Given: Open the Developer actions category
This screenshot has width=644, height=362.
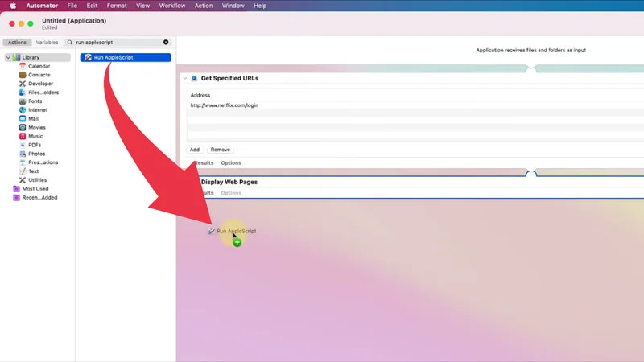Looking at the screenshot, I should [x=40, y=84].
